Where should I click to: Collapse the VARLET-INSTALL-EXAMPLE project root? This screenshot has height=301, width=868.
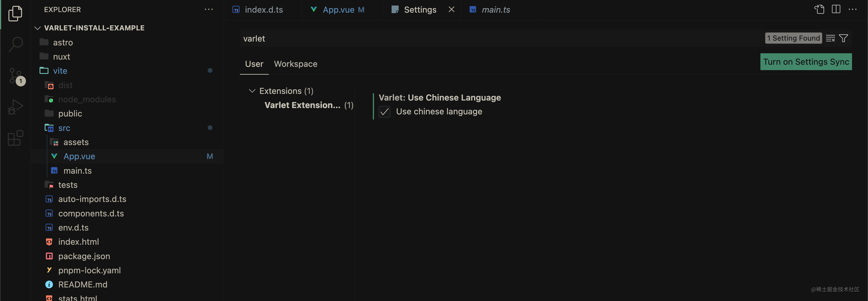coord(38,28)
